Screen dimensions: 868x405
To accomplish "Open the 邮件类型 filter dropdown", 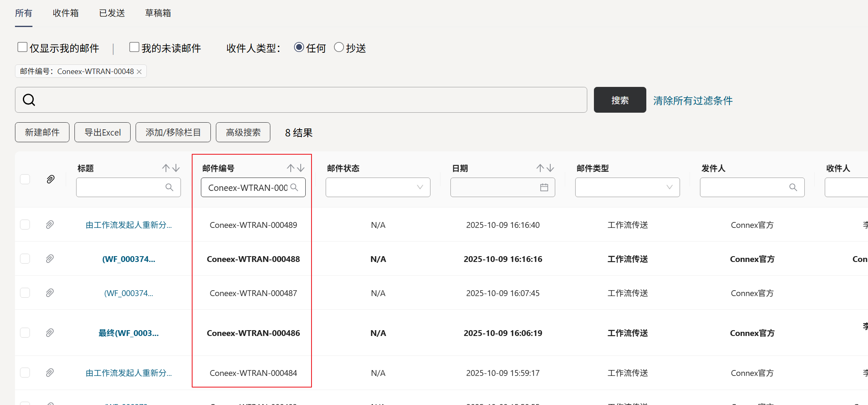I will pyautogui.click(x=669, y=188).
